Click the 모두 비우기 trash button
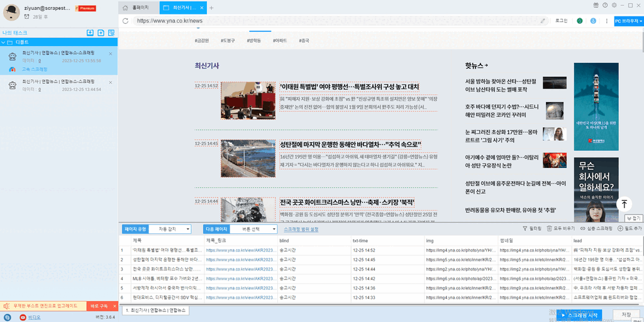 (560, 228)
